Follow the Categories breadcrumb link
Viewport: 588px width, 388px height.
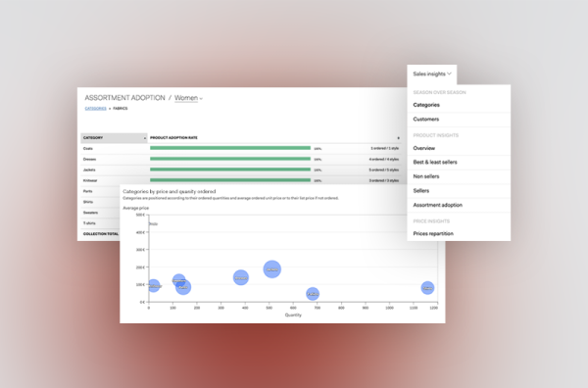point(96,109)
